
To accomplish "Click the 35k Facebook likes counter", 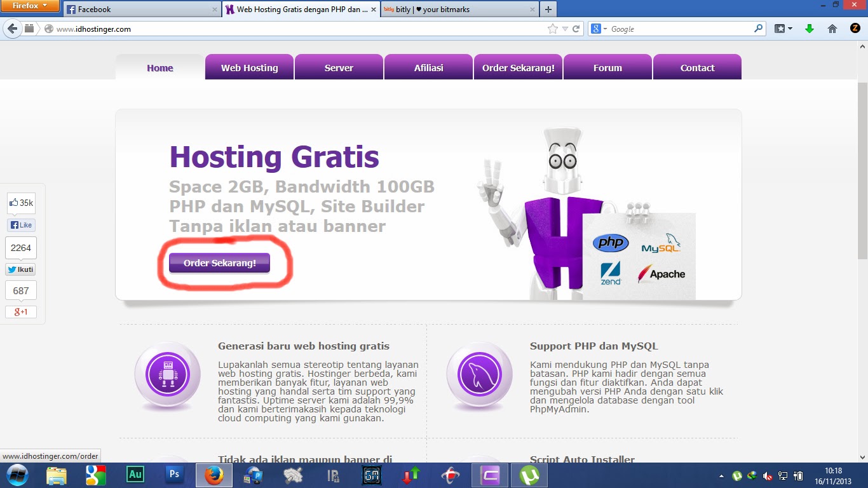I will (21, 203).
